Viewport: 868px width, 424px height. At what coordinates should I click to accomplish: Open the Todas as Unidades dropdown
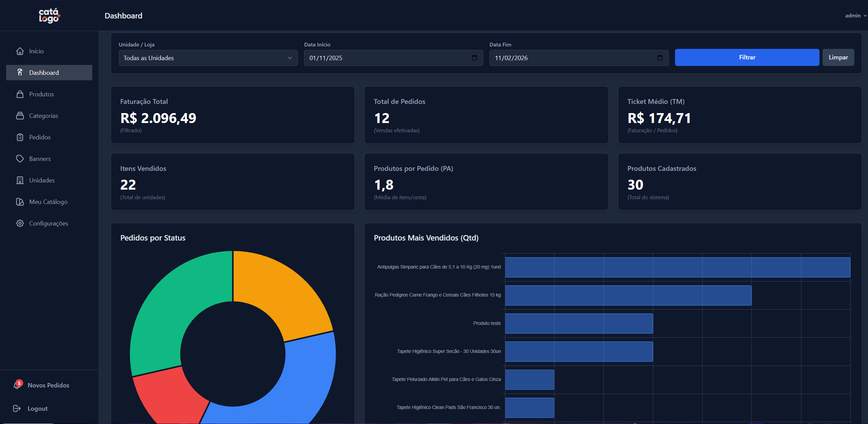(208, 58)
